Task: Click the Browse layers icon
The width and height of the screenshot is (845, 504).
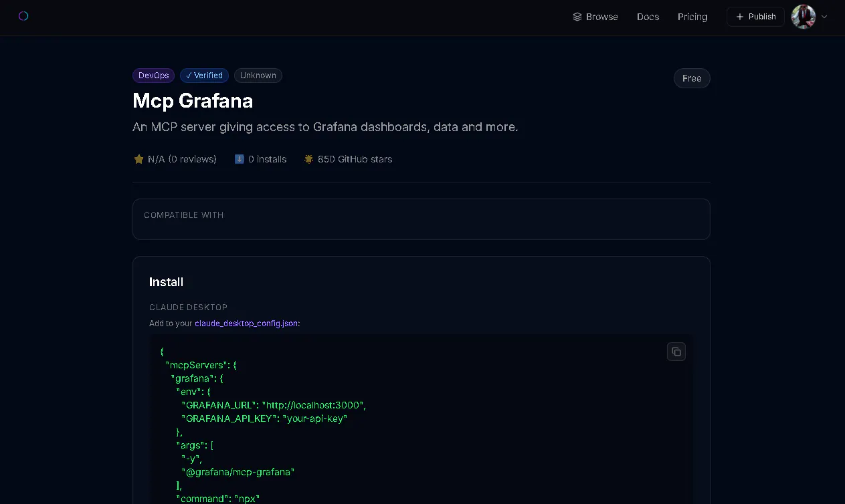Action: click(x=577, y=17)
